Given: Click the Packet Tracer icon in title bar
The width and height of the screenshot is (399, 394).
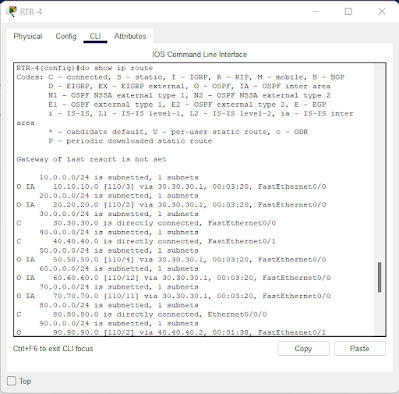Looking at the screenshot, I should (x=12, y=11).
